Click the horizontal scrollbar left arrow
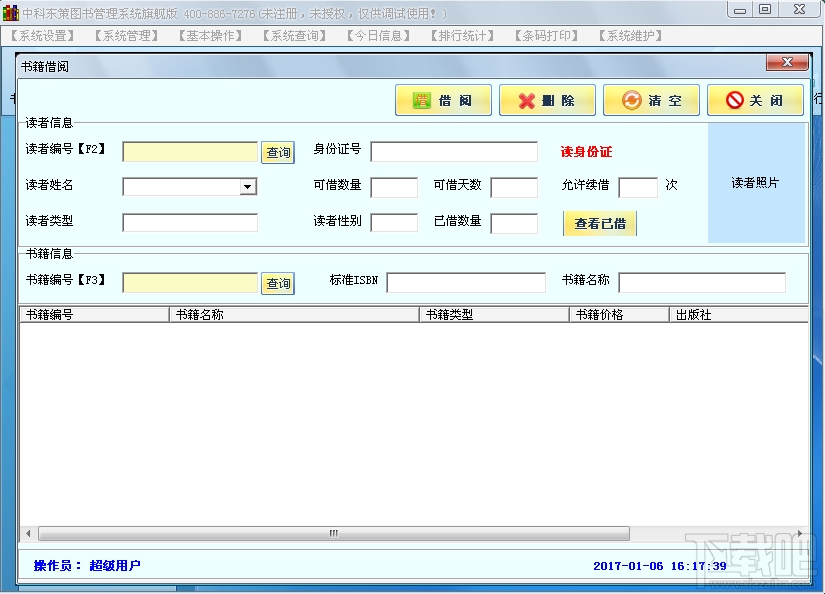Image resolution: width=825 pixels, height=594 pixels. pyautogui.click(x=28, y=533)
